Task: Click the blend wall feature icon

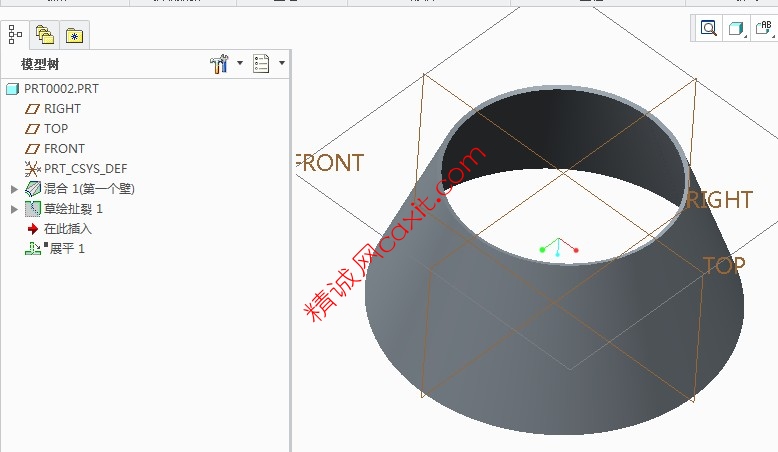Action: [x=33, y=189]
